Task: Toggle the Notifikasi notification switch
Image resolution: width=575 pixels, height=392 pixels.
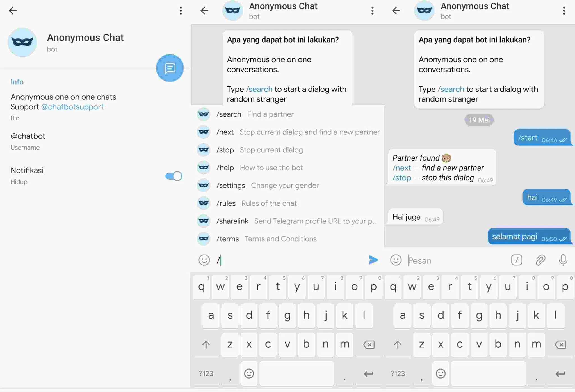Action: tap(174, 175)
